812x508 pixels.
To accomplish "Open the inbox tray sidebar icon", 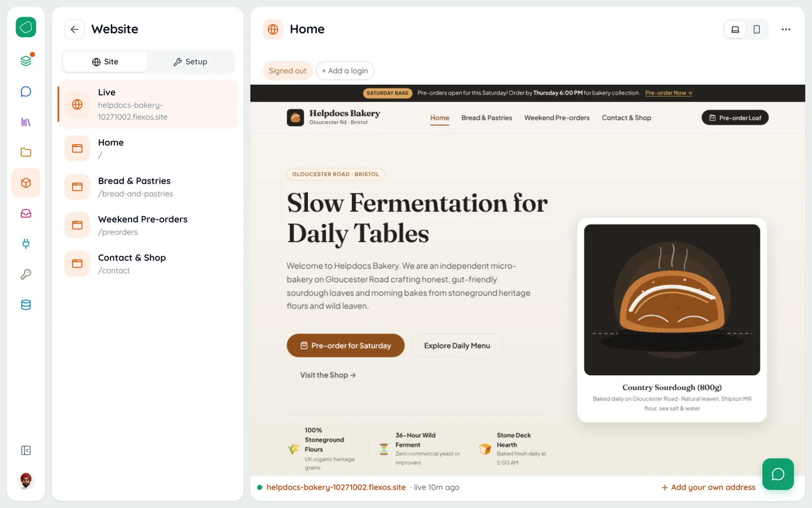I will coord(26,213).
